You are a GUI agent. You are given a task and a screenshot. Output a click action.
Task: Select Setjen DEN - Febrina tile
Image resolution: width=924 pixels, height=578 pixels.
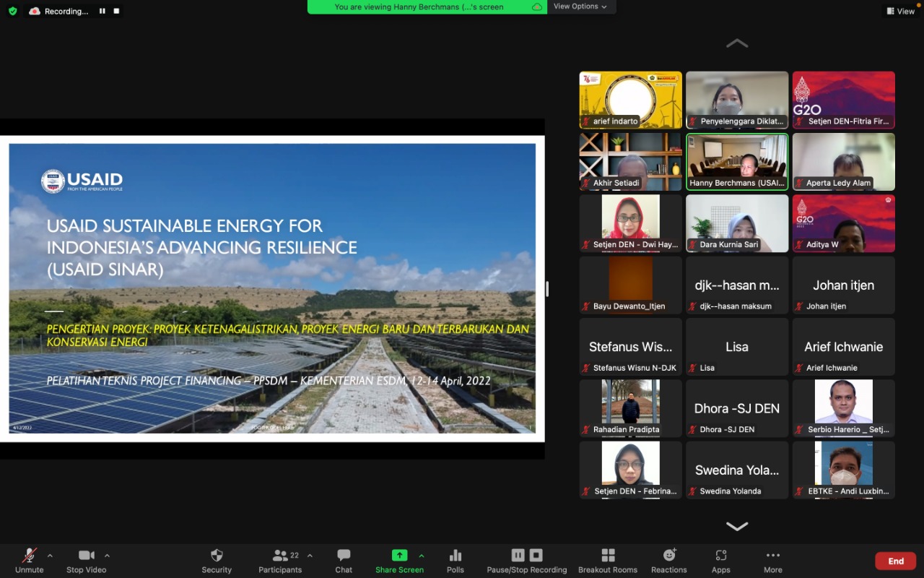tap(631, 470)
